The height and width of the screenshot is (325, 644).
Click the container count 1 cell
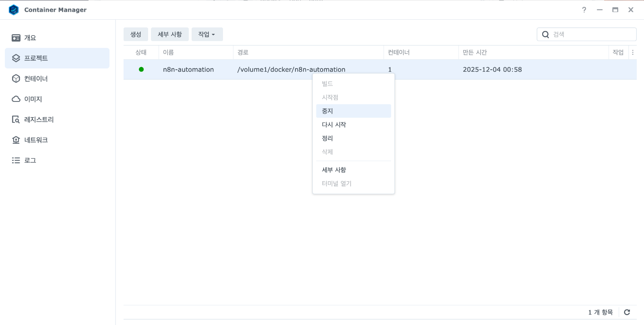coord(390,70)
